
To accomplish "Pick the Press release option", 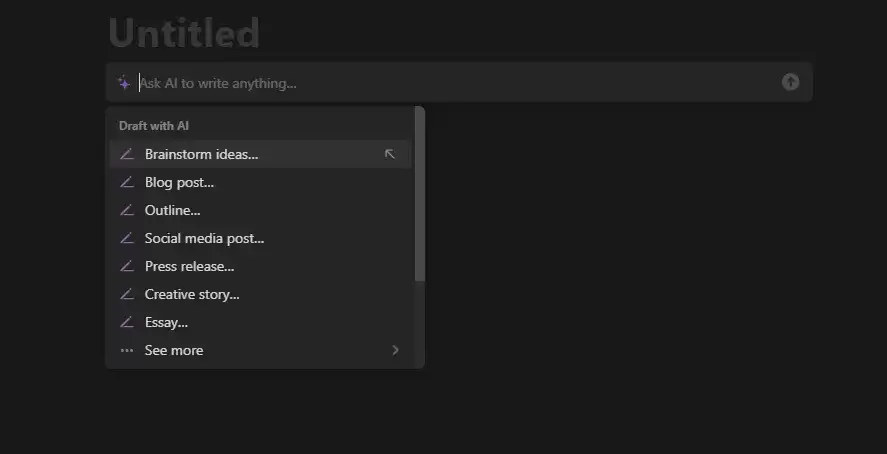I will click(x=261, y=266).
